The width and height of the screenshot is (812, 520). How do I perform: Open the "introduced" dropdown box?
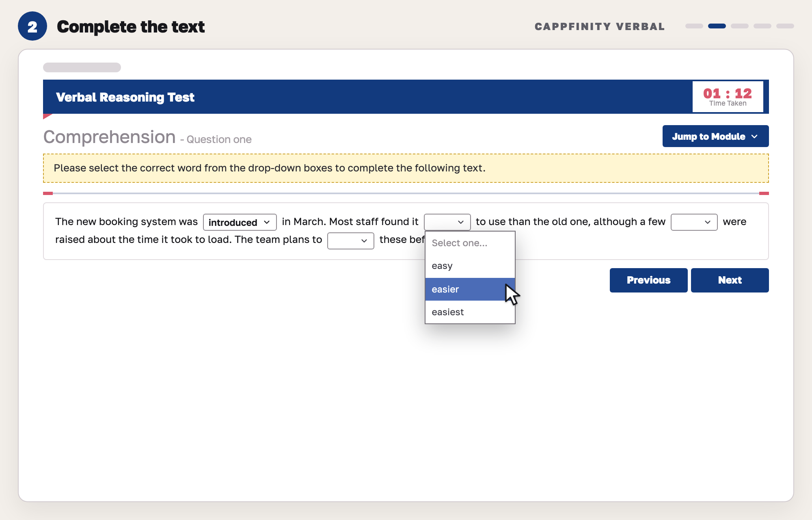(240, 222)
